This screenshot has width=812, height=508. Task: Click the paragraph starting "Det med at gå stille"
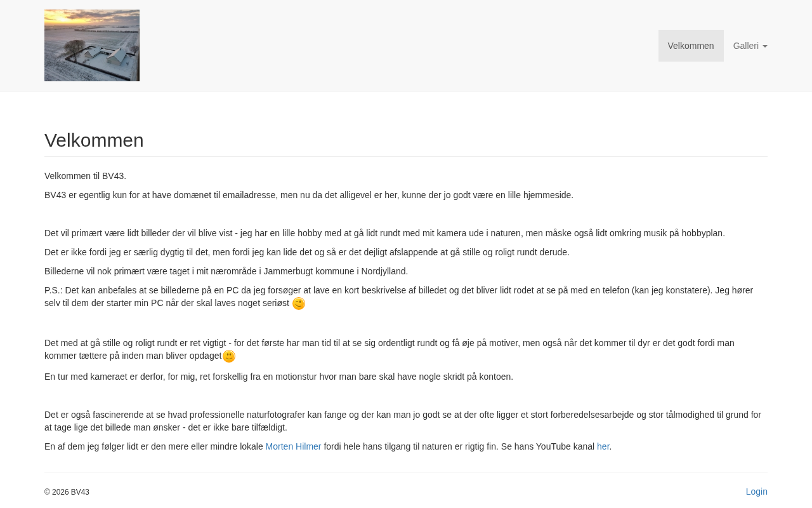[x=389, y=343]
